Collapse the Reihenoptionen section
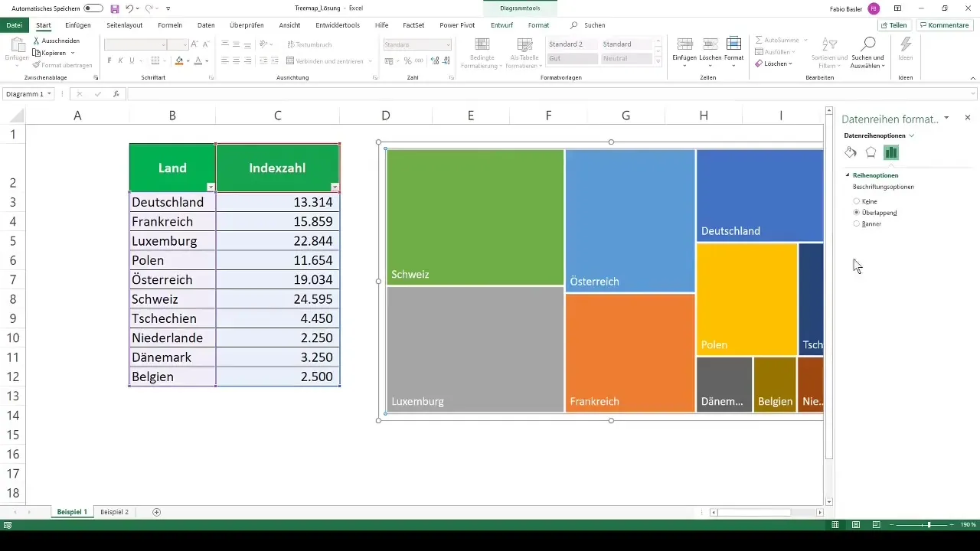Image resolution: width=980 pixels, height=551 pixels. [x=848, y=175]
